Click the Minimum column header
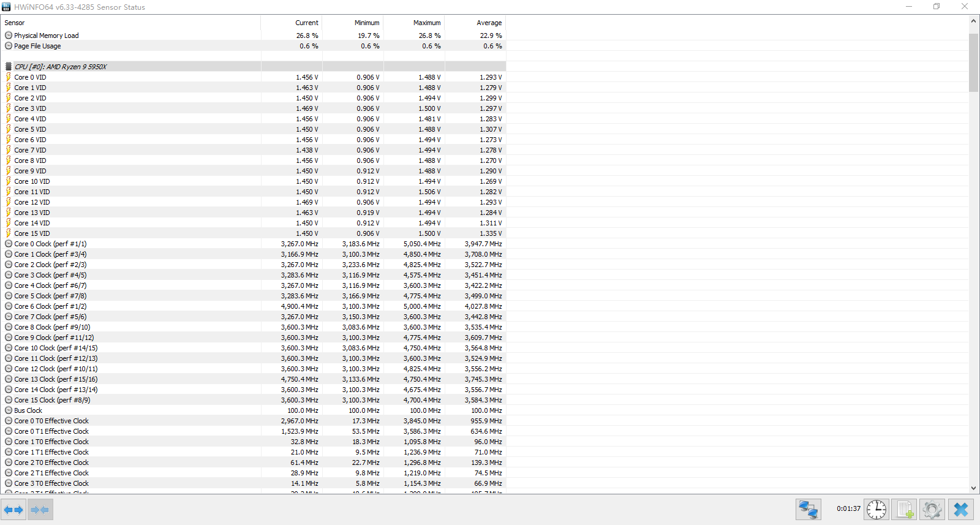The image size is (980, 525). (353, 23)
